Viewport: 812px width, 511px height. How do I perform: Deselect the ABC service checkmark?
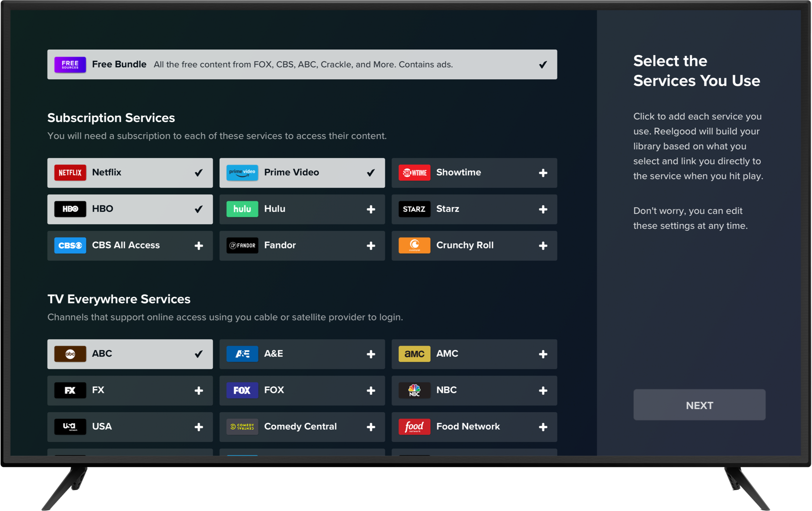pyautogui.click(x=199, y=354)
